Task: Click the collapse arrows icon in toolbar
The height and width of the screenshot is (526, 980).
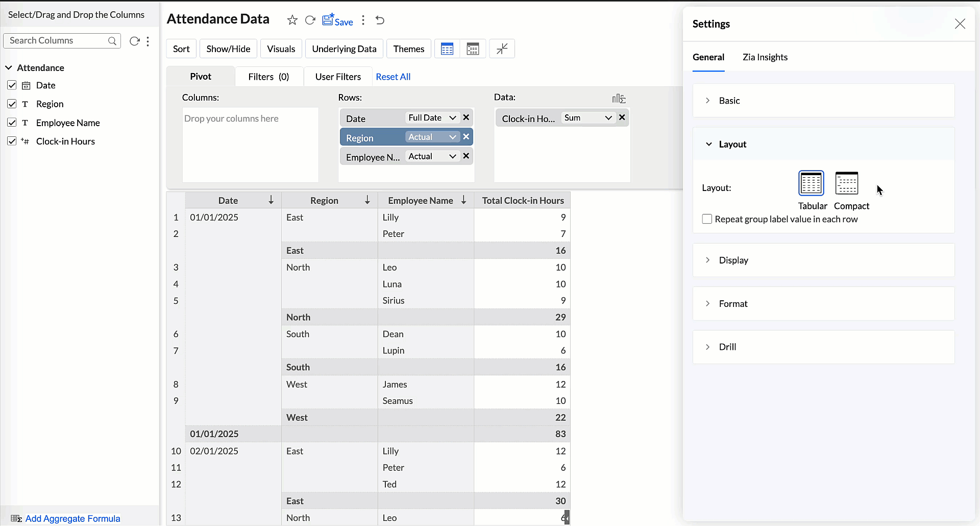Action: coord(502,49)
